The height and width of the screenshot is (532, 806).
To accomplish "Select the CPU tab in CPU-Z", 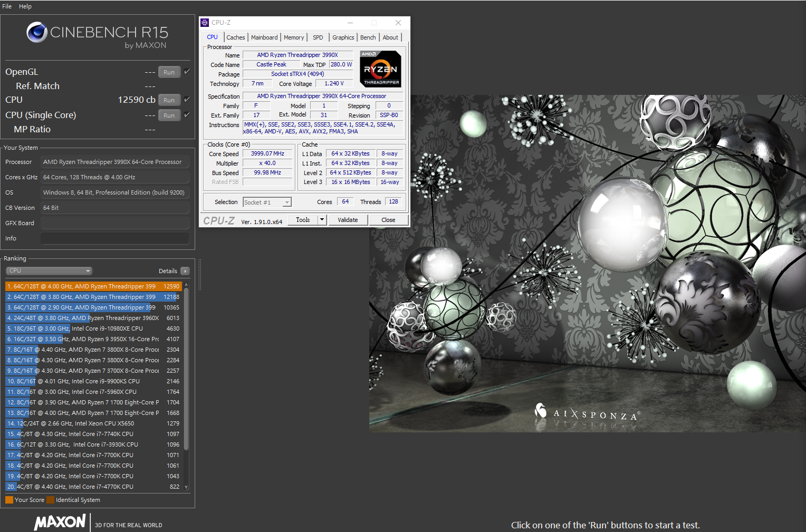I will coord(213,37).
